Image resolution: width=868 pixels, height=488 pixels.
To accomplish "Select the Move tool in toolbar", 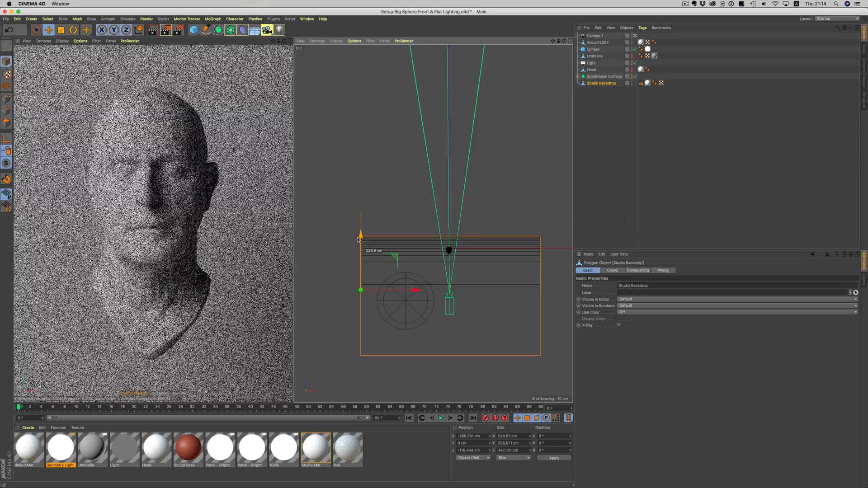I will [48, 30].
